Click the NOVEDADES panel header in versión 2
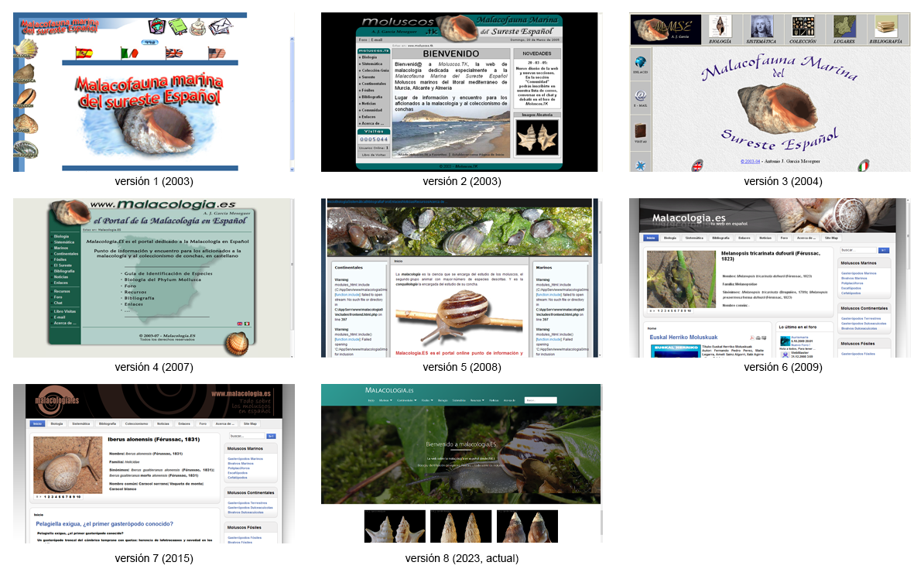The height and width of the screenshot is (569, 924). (537, 53)
